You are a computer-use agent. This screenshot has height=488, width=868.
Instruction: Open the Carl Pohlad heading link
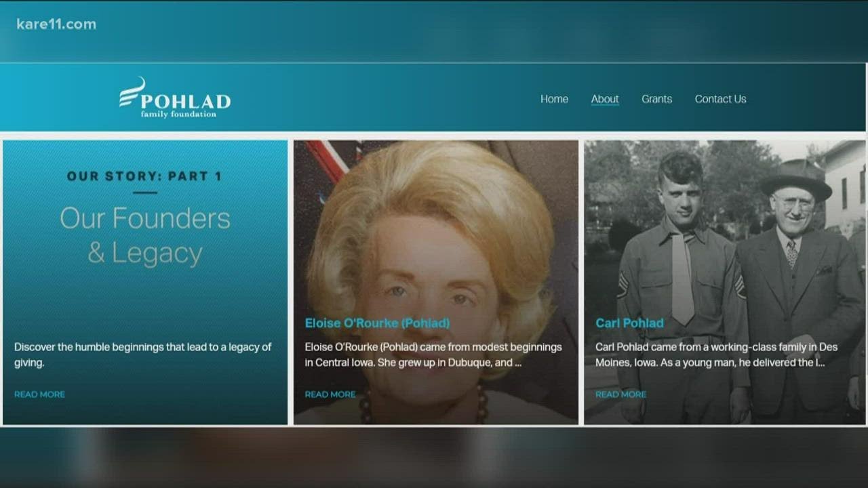point(629,323)
